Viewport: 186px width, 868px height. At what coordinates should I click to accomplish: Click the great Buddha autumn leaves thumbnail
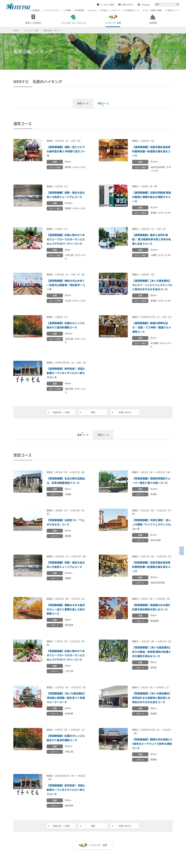[113, 608]
